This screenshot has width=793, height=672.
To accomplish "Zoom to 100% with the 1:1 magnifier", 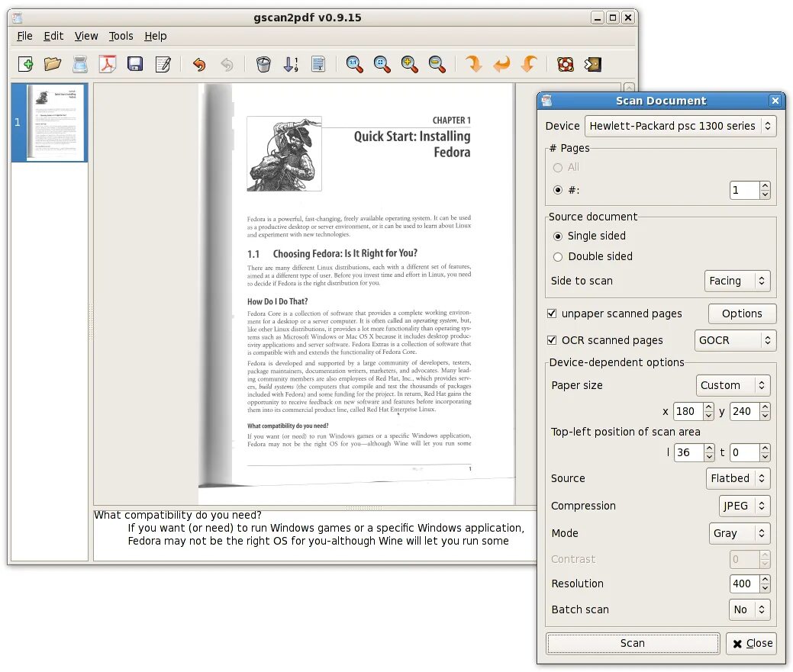I will coord(355,64).
